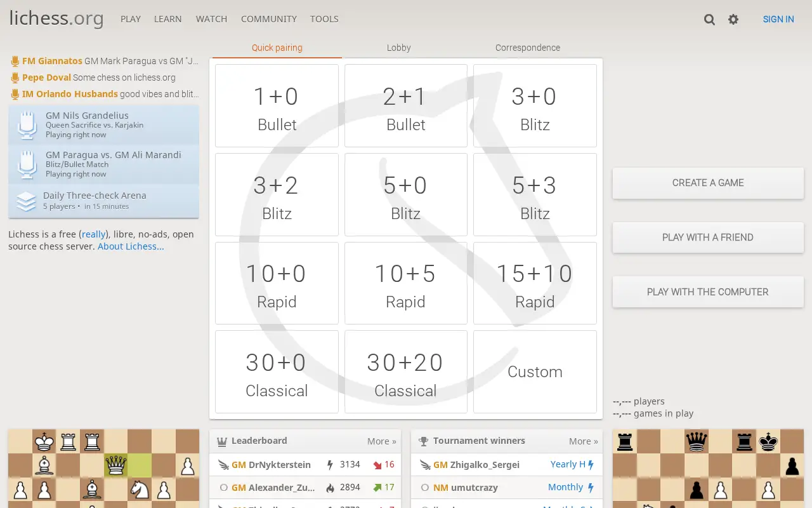Open the Custom game tile
Viewport: 812px width, 508px height.
[535, 372]
